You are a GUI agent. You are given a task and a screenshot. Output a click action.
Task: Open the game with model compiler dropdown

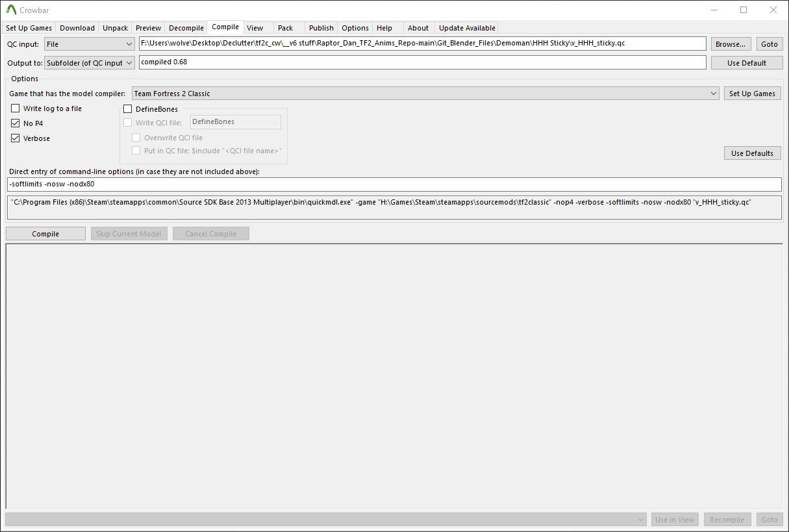click(425, 94)
